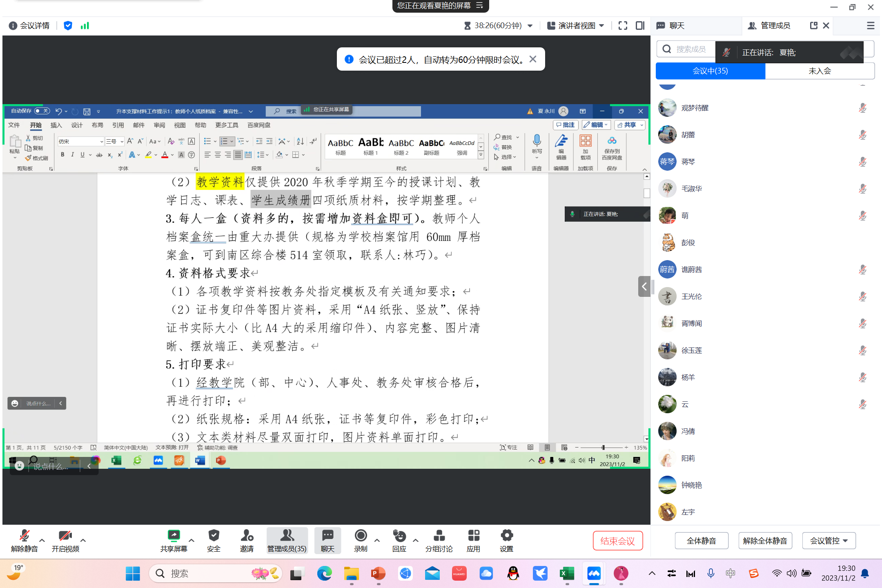The image size is (882, 588).
Task: Expand the meeting timer dropdown arrow
Action: point(530,26)
